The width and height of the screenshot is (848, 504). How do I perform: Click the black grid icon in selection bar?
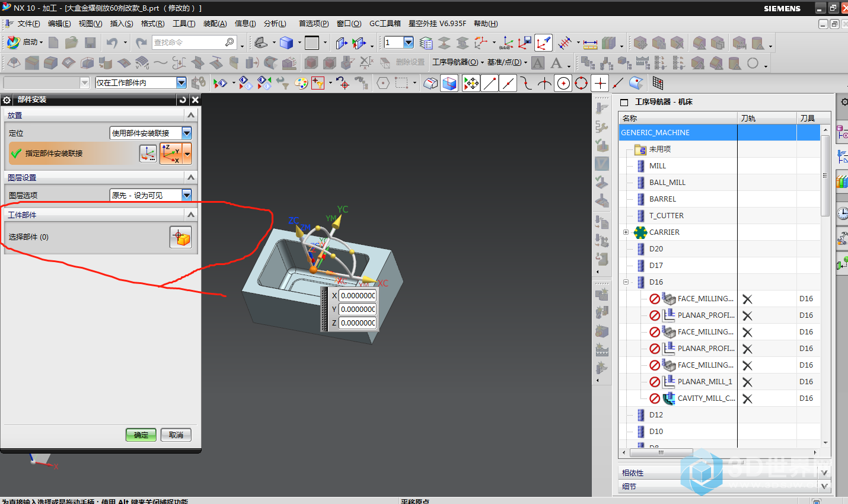[x=657, y=83]
